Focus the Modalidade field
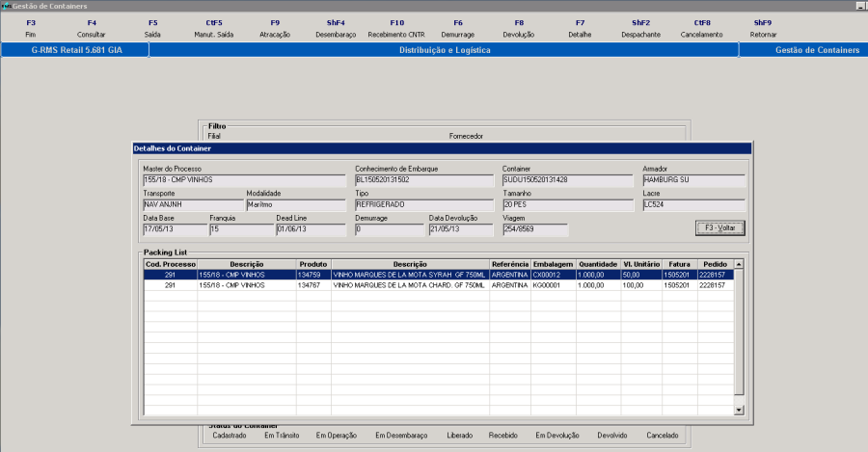868x452 pixels. coord(296,204)
